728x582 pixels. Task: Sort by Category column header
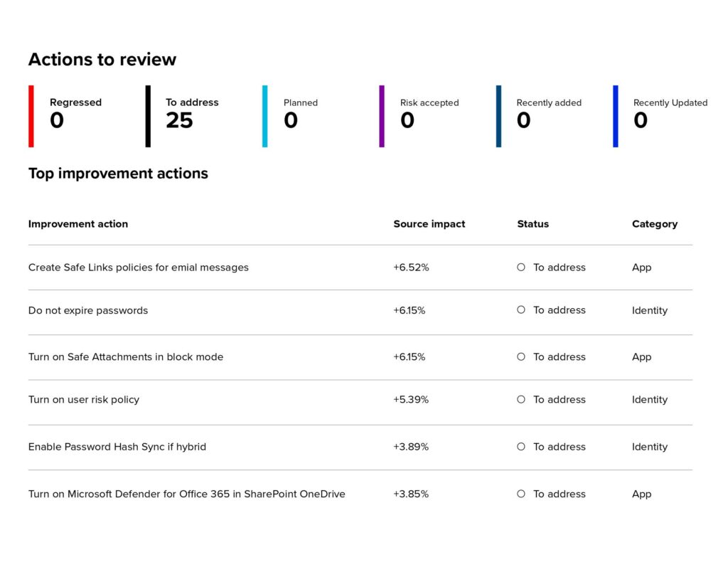[x=655, y=224]
